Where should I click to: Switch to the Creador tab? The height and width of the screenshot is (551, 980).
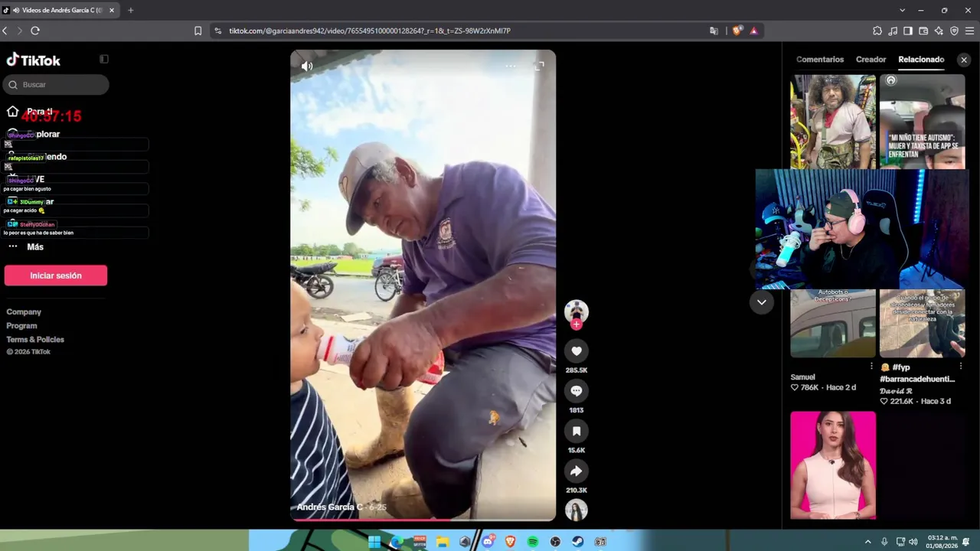click(871, 60)
